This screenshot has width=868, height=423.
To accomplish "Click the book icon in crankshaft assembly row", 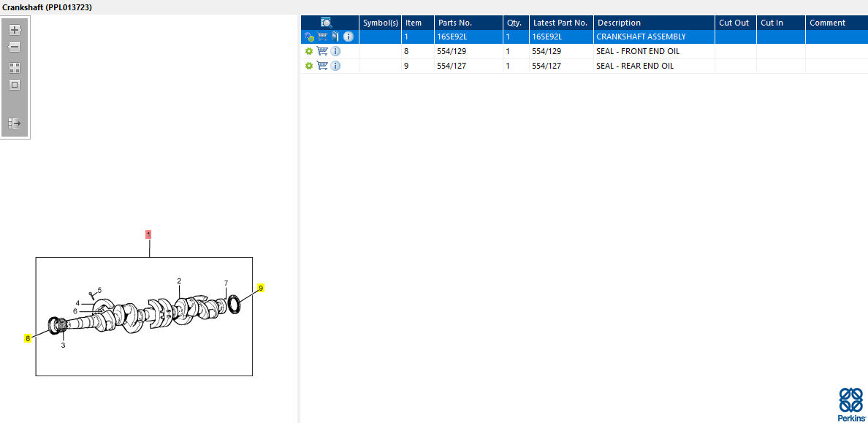I will click(335, 37).
